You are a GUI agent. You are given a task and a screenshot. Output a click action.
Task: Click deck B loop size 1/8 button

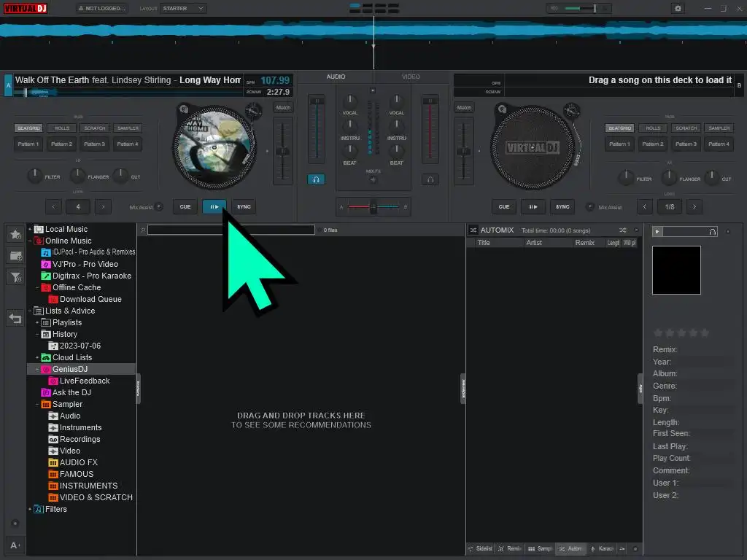coord(670,206)
